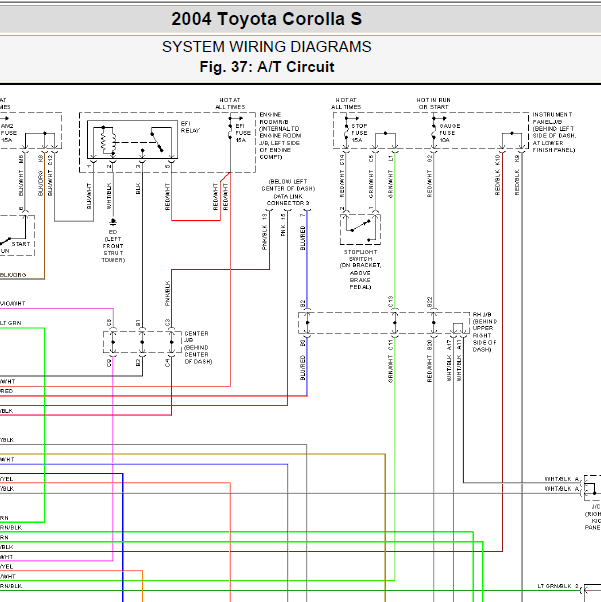Click the "RH J/B" location text
601x602 pixels.
[485, 332]
